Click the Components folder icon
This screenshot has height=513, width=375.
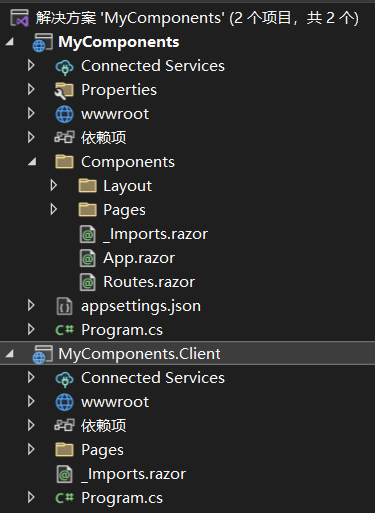point(64,162)
